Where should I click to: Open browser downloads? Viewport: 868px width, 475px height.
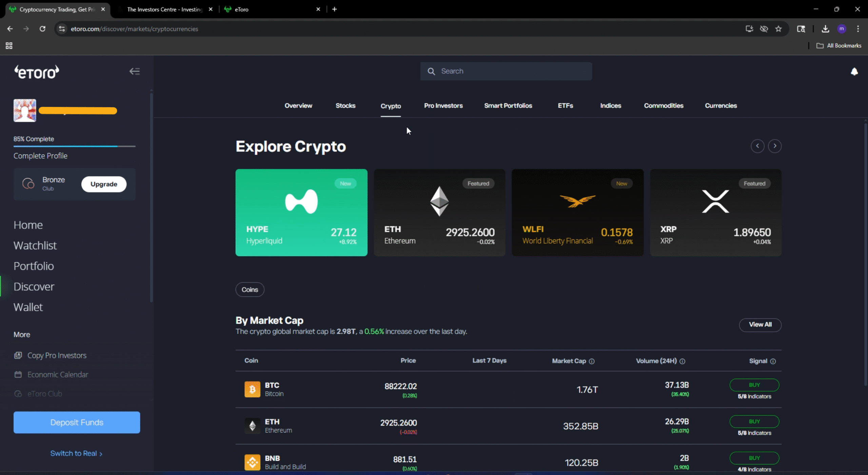(x=825, y=29)
